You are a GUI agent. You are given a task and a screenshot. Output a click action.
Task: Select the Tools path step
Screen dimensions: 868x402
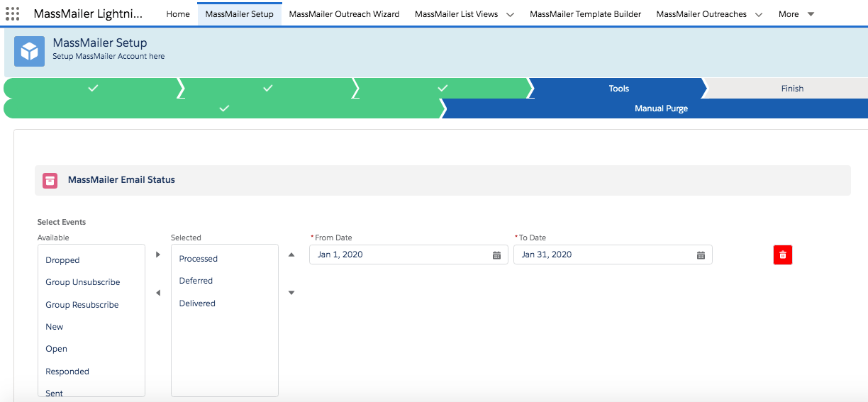tap(618, 89)
